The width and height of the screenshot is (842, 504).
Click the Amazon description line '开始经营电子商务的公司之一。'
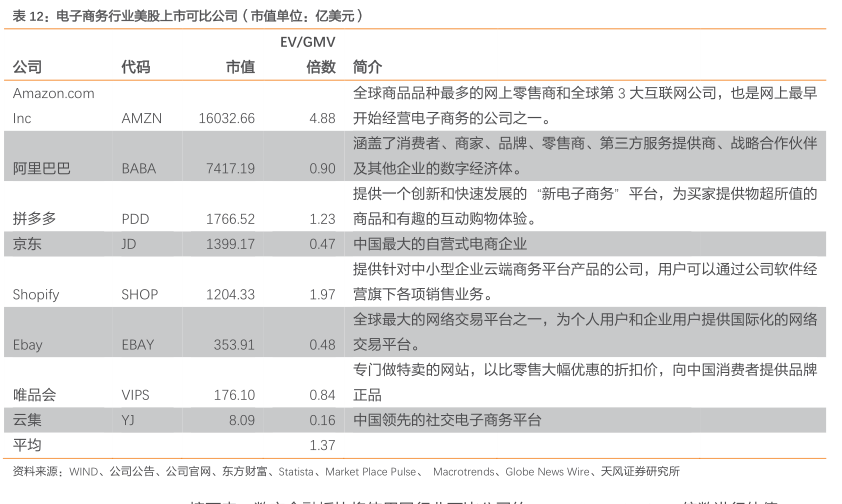452,118
